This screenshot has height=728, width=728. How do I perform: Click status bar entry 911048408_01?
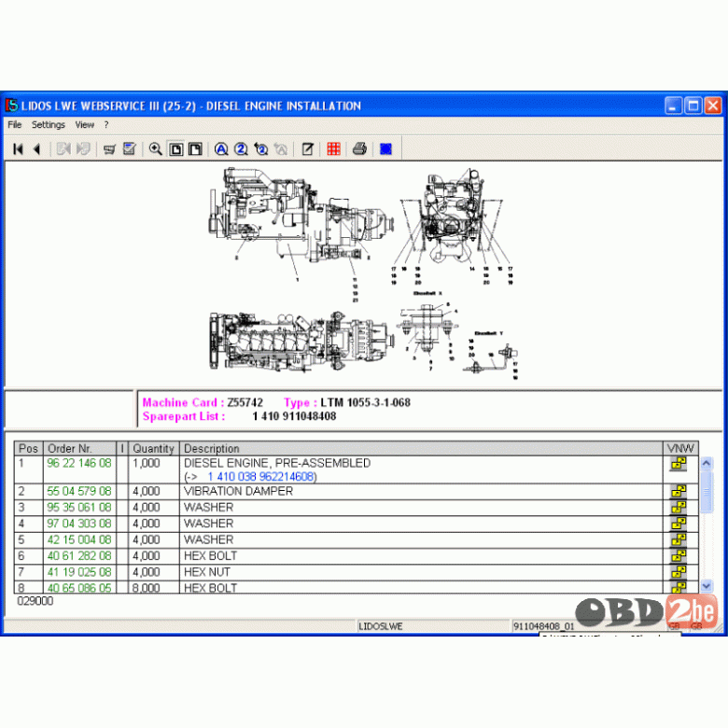[543, 626]
